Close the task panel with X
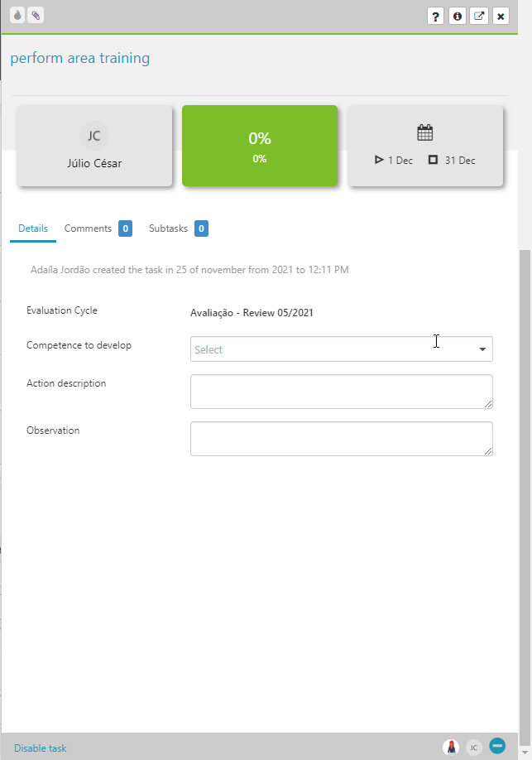 (x=501, y=16)
